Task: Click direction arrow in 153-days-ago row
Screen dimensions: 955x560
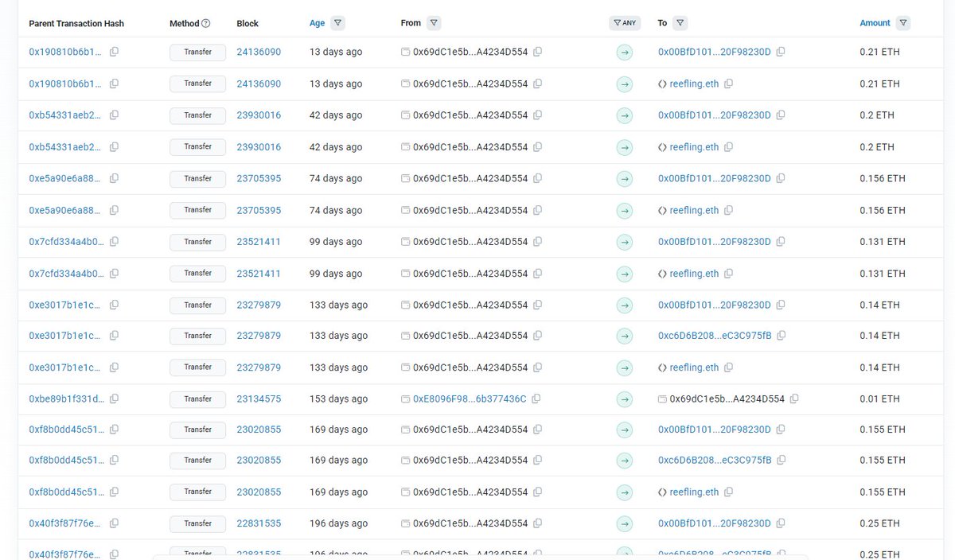Action: [625, 399]
